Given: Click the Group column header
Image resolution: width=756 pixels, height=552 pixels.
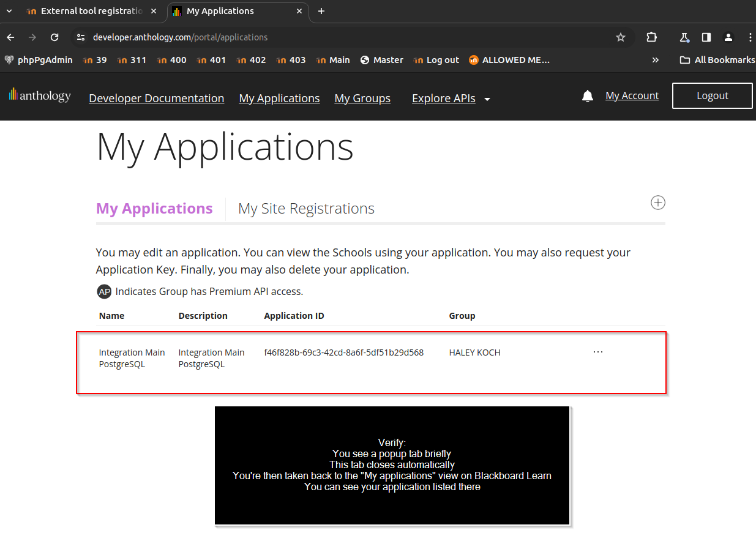Looking at the screenshot, I should pos(462,316).
